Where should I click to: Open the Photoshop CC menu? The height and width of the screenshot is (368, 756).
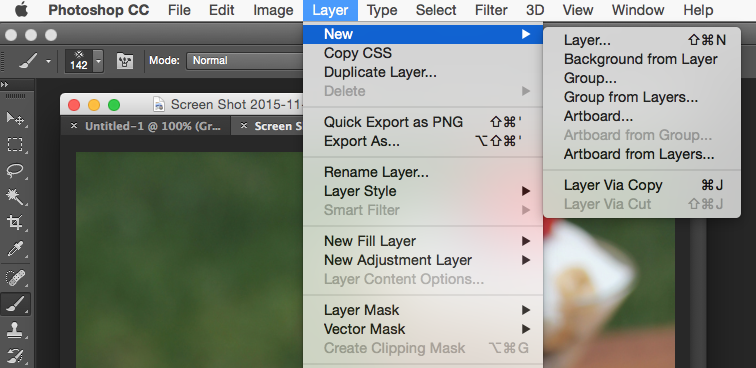[99, 10]
